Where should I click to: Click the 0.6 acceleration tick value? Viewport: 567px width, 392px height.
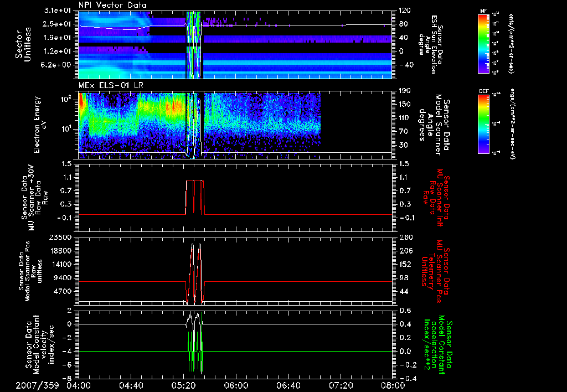click(x=405, y=311)
